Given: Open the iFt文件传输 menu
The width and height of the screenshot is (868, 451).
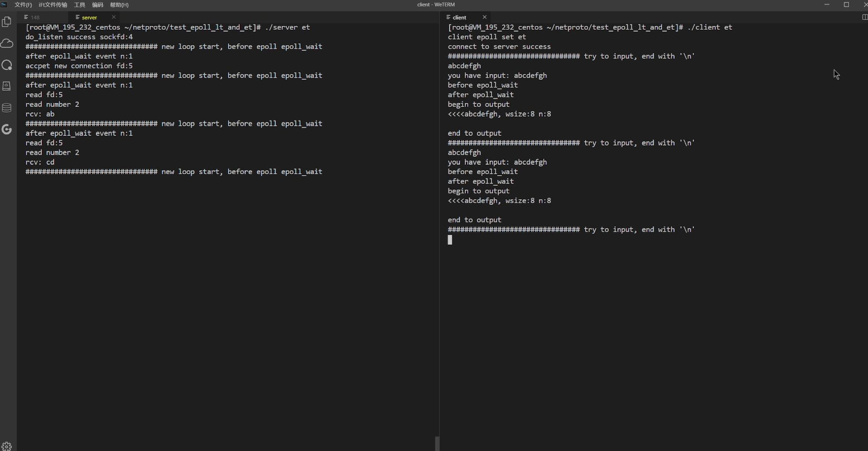Looking at the screenshot, I should [53, 5].
